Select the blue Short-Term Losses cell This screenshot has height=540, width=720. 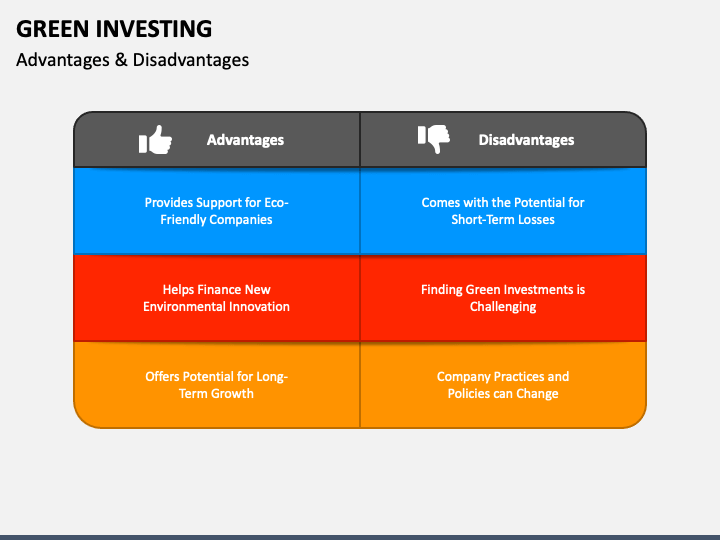tap(503, 211)
